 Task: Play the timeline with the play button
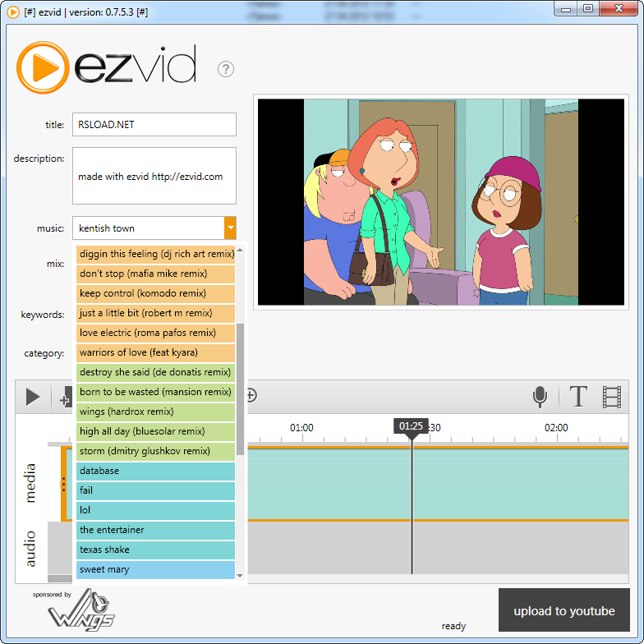[x=33, y=398]
